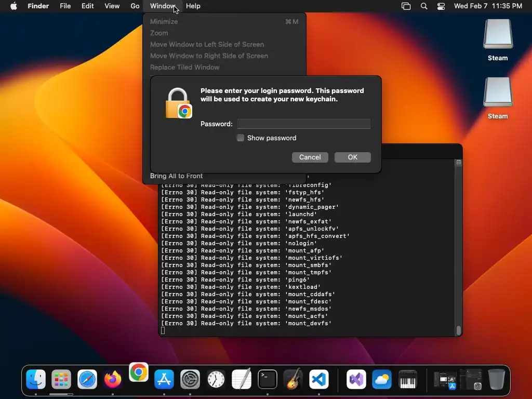Click the Zoom menu entry

[x=159, y=33]
